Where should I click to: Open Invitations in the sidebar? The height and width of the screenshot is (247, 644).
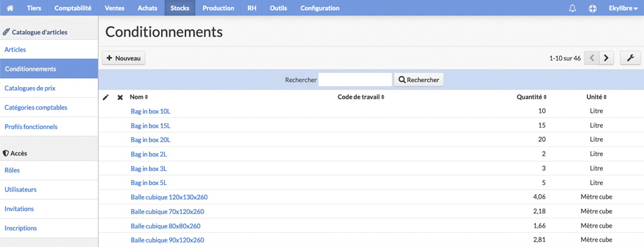pyautogui.click(x=49, y=209)
